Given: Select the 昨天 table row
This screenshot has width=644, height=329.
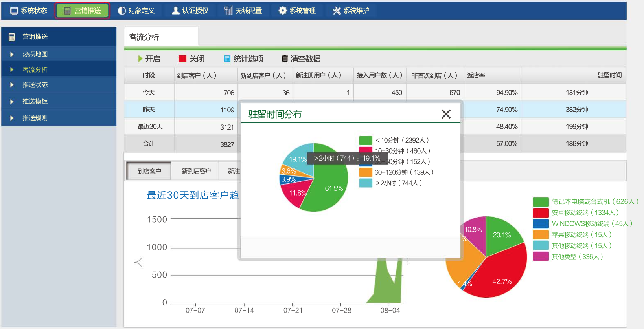Looking at the screenshot, I should 375,110.
